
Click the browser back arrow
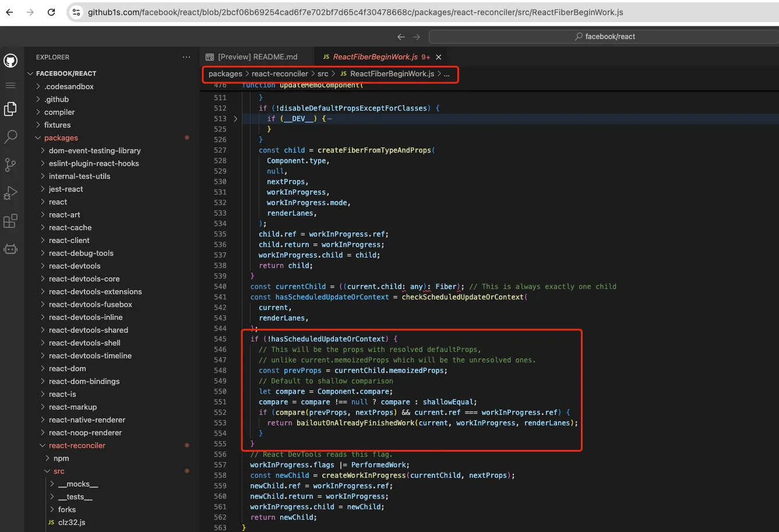[9, 12]
